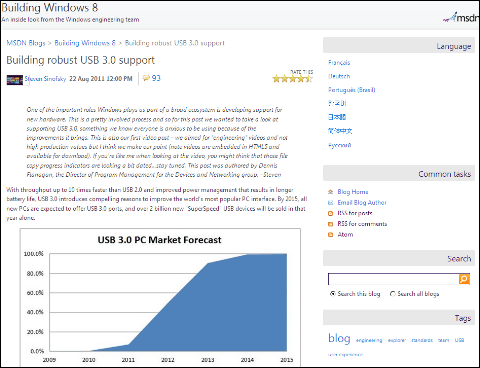Screen dimensions: 480x368
Task: Select the Search all blogs radio button
Action: pos(393,294)
